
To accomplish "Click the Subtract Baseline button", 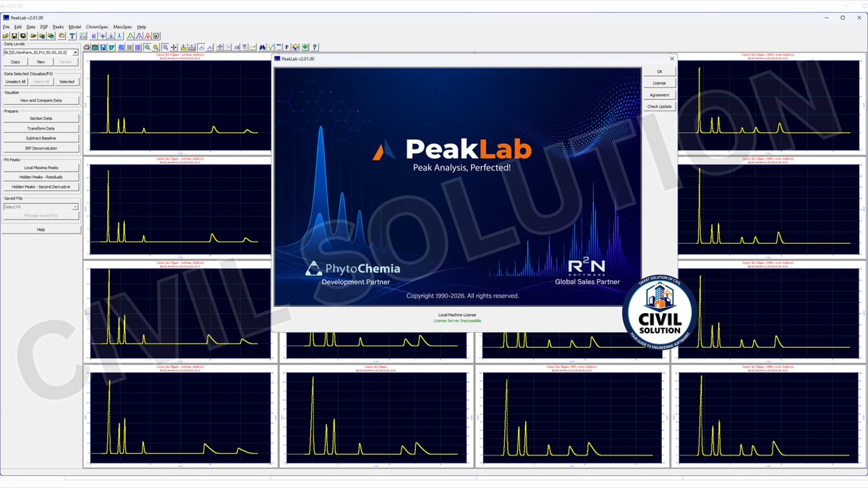I will coord(41,137).
